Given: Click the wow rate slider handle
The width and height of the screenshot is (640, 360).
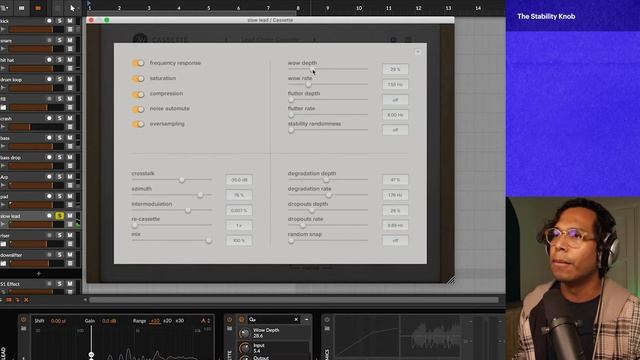Looking at the screenshot, I should [309, 84].
